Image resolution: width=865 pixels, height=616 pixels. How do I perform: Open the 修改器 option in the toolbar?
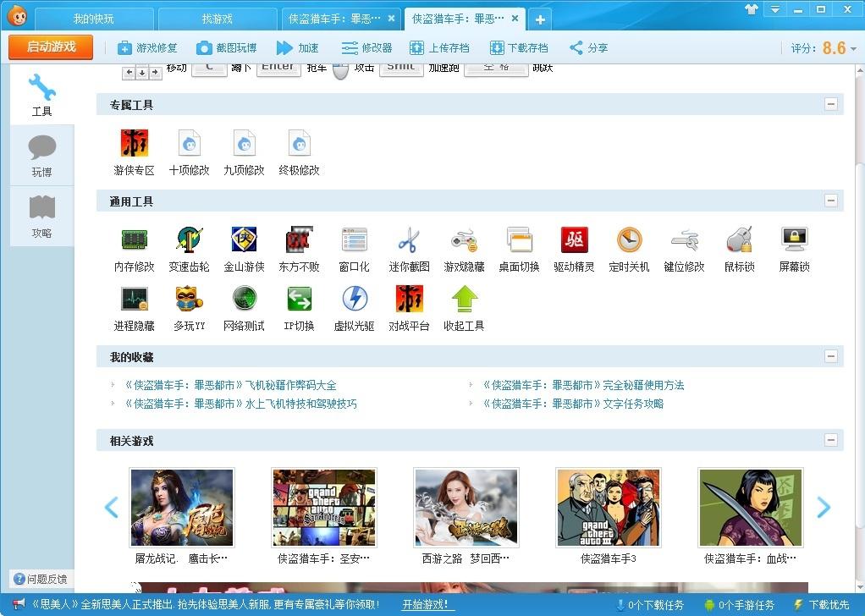(x=366, y=48)
